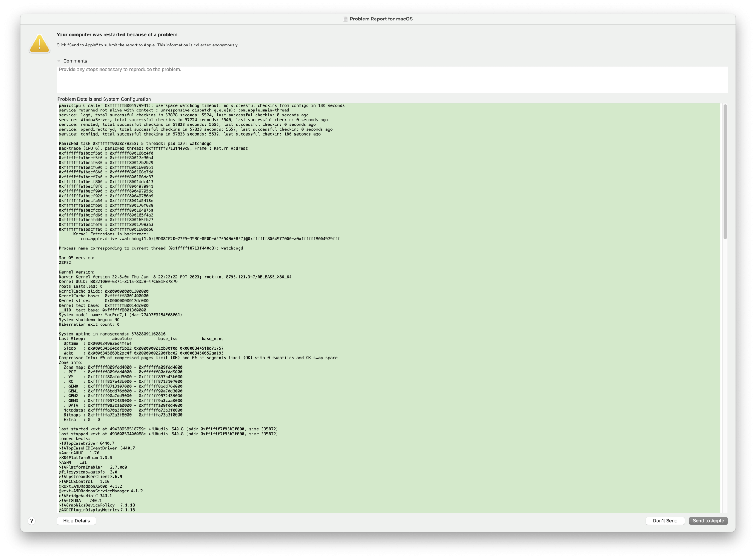The height and width of the screenshot is (559, 756).
Task: Click the 'Panicked task' line in report
Action: 135,144
